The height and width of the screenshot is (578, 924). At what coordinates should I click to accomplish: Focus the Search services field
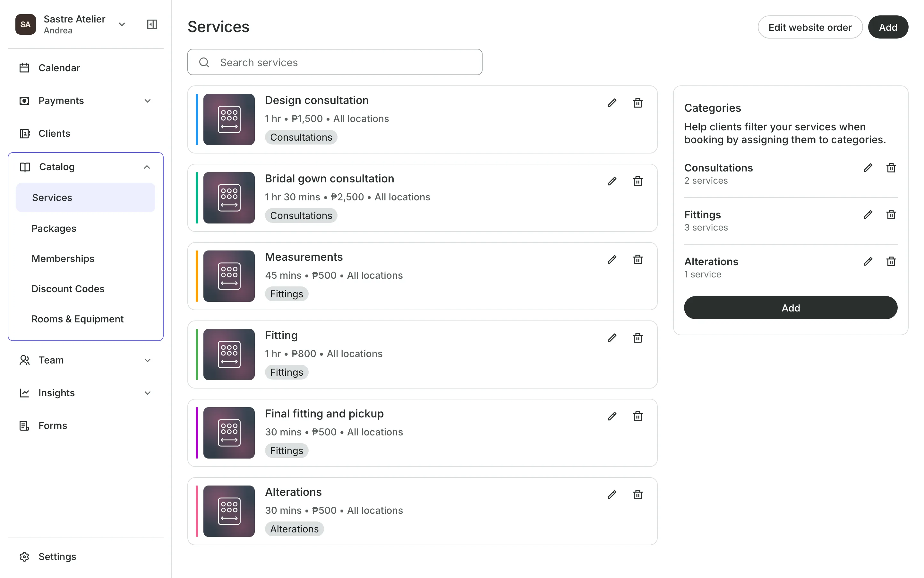(x=335, y=62)
